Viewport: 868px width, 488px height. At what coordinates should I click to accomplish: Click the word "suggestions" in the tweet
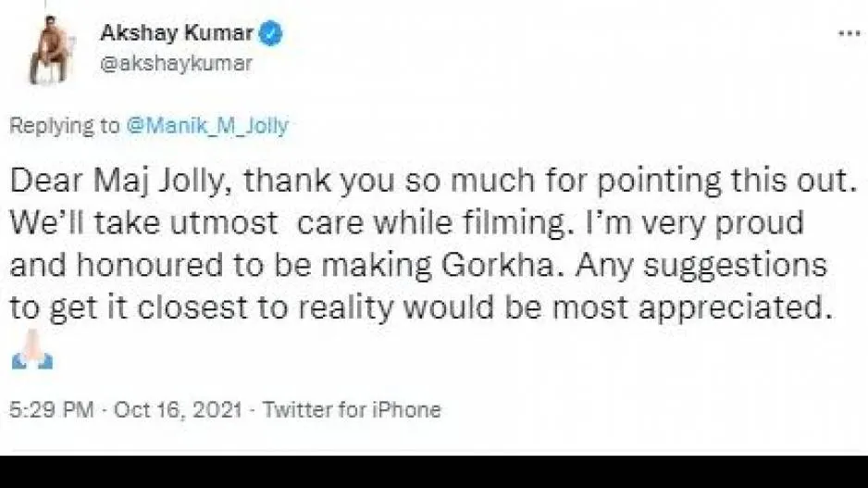tap(737, 269)
